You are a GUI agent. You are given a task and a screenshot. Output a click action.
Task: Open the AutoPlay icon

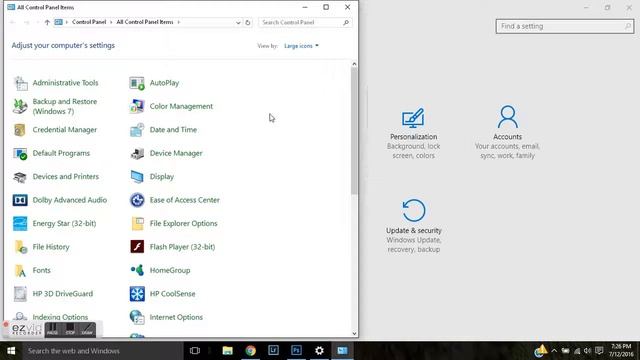pyautogui.click(x=137, y=83)
